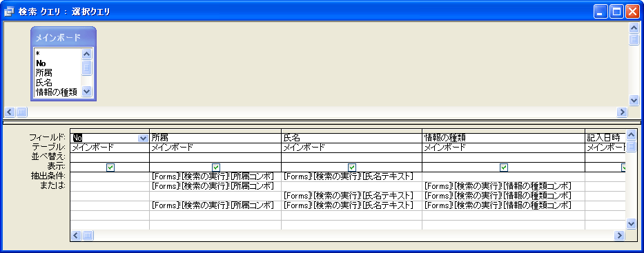
Task: Uncheck the show box for No column
Action: 110,167
